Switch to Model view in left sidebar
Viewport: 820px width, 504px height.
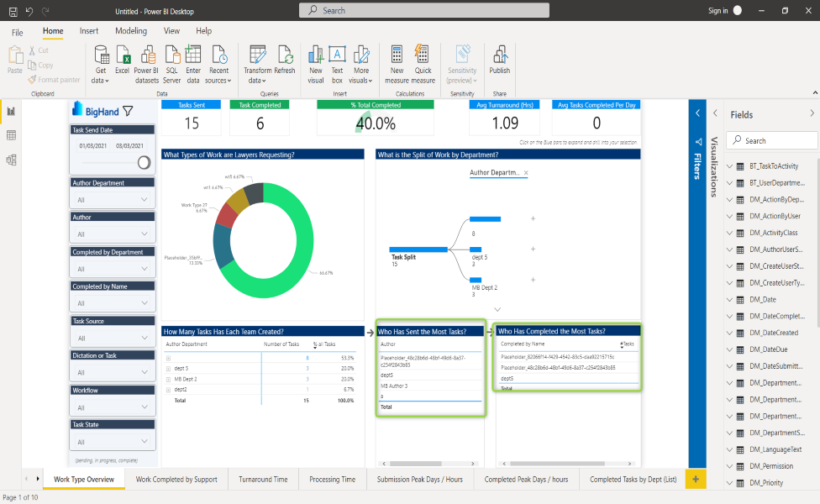pos(11,160)
